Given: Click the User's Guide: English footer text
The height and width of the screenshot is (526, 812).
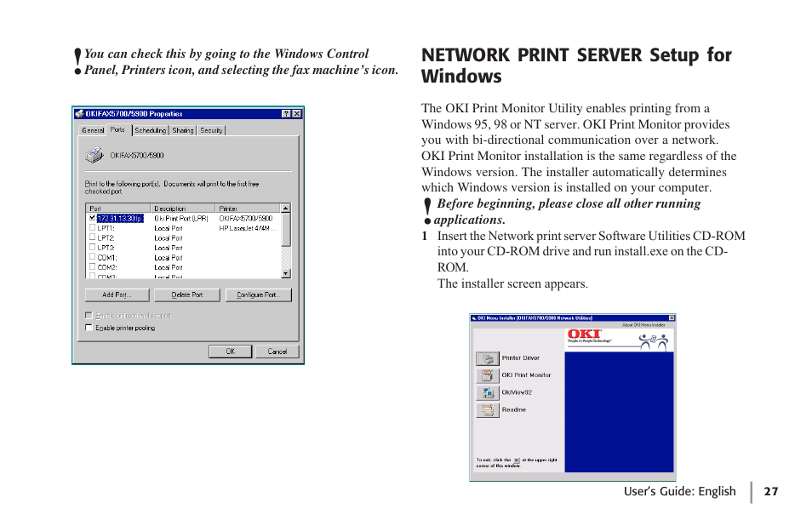Looking at the screenshot, I should coord(679,491).
